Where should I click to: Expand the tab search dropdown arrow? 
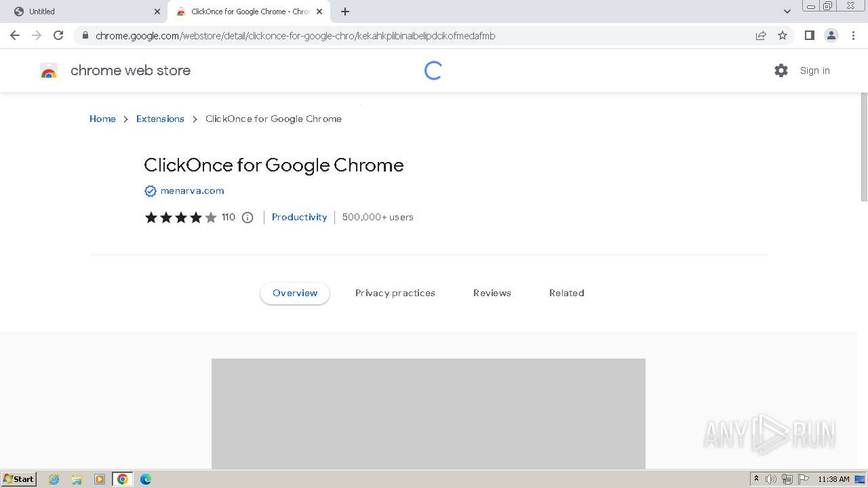787,12
